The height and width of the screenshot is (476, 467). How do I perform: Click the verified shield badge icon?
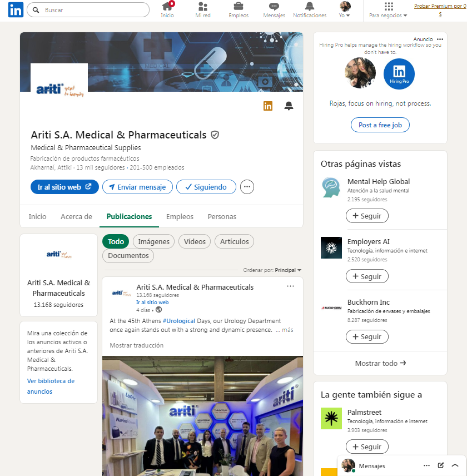point(215,135)
